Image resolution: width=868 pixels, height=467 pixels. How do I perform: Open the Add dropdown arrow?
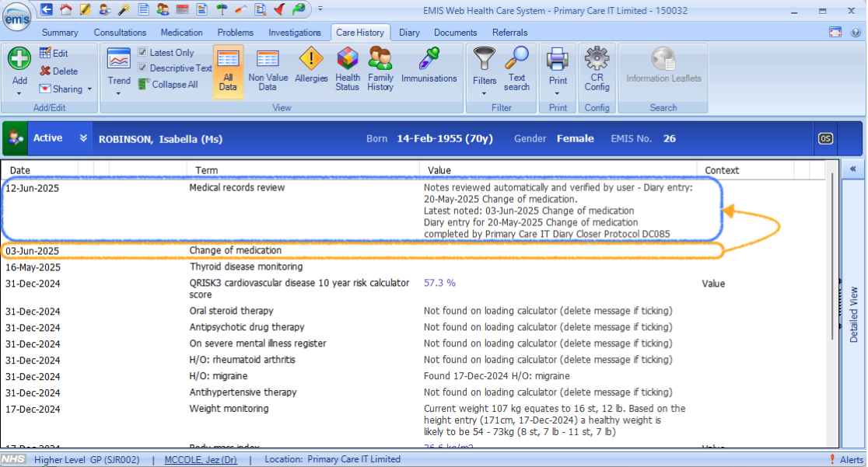(19, 93)
